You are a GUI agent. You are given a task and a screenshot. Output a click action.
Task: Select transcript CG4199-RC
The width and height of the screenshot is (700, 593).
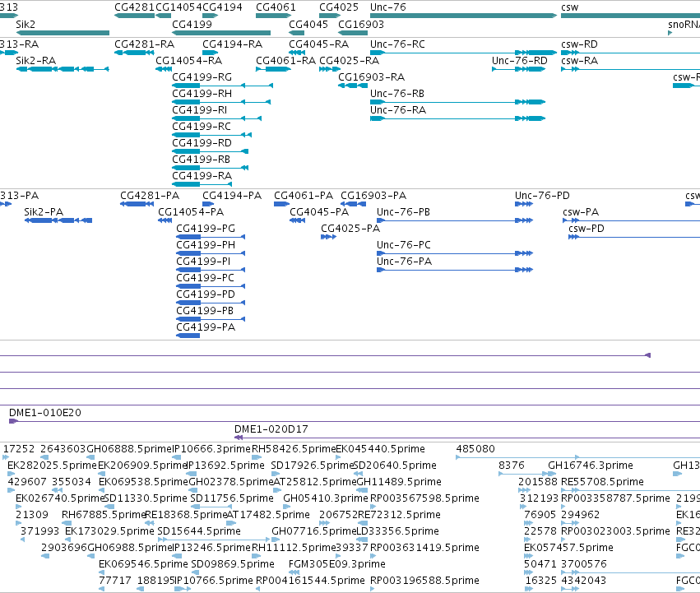(x=212, y=135)
